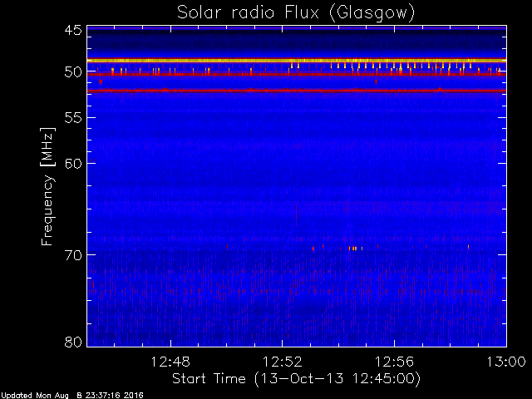The image size is (532, 399).
Task: Click the '50' frequency tick label
Action: pyautogui.click(x=73, y=72)
